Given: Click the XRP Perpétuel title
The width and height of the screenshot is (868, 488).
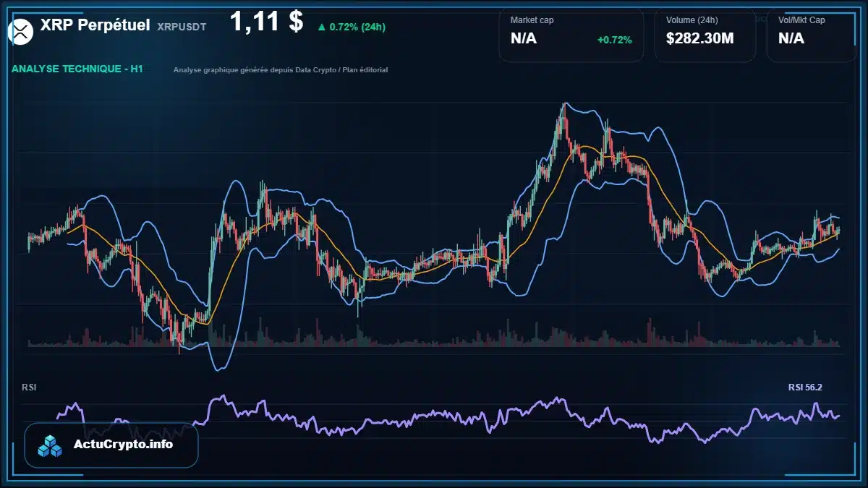Looking at the screenshot, I should click(95, 25).
